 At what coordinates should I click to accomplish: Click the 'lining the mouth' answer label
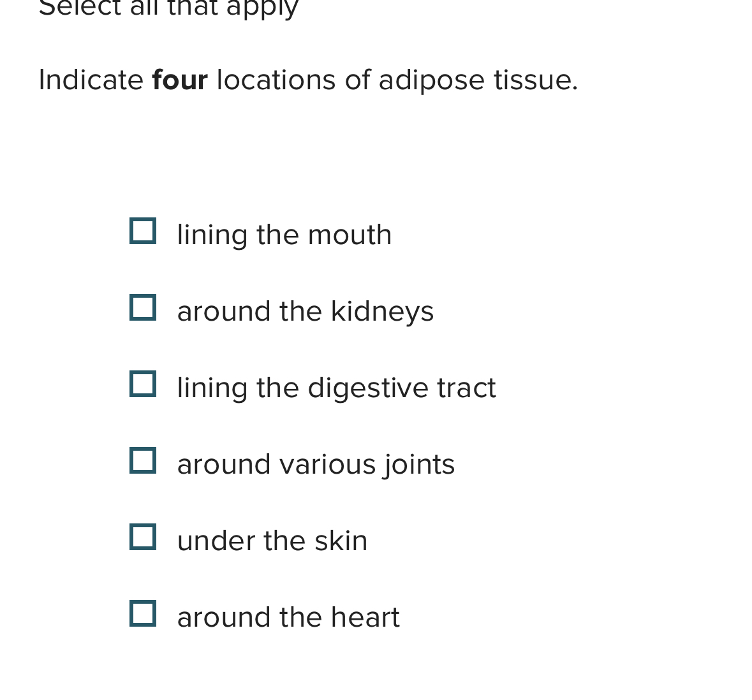pos(284,235)
